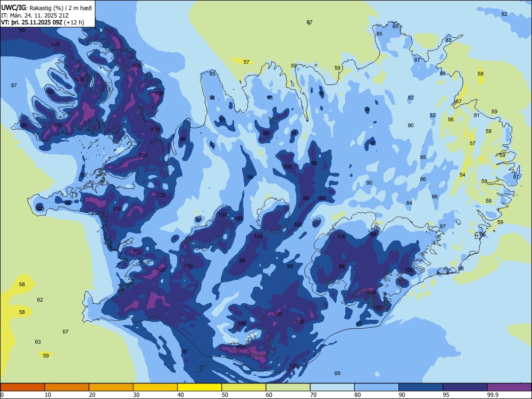Click the humidity value 84 on the map
This screenshot has width=532, height=399.
pos(409,203)
